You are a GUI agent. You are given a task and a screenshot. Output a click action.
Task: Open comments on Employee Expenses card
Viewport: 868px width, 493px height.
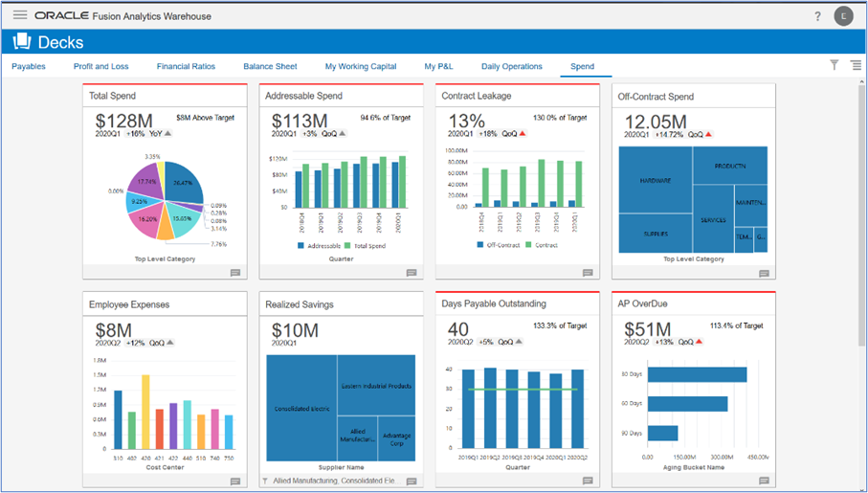(235, 482)
